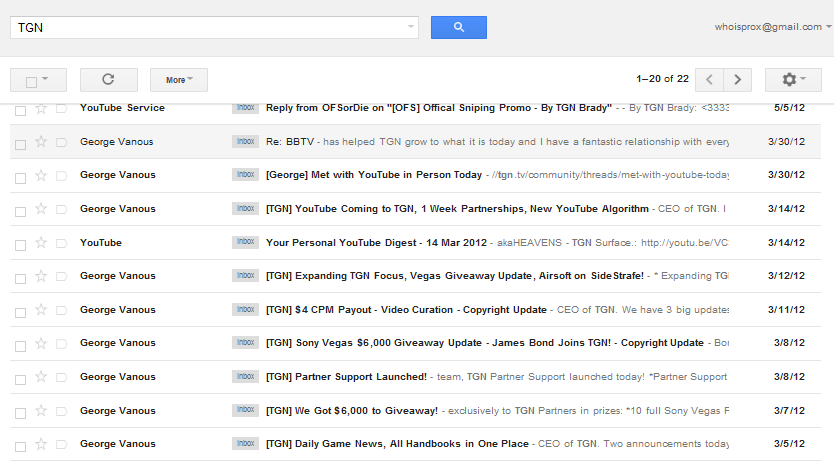
Task: Star the Sony Vegas $6,000 Giveaway Update email
Action: point(41,343)
